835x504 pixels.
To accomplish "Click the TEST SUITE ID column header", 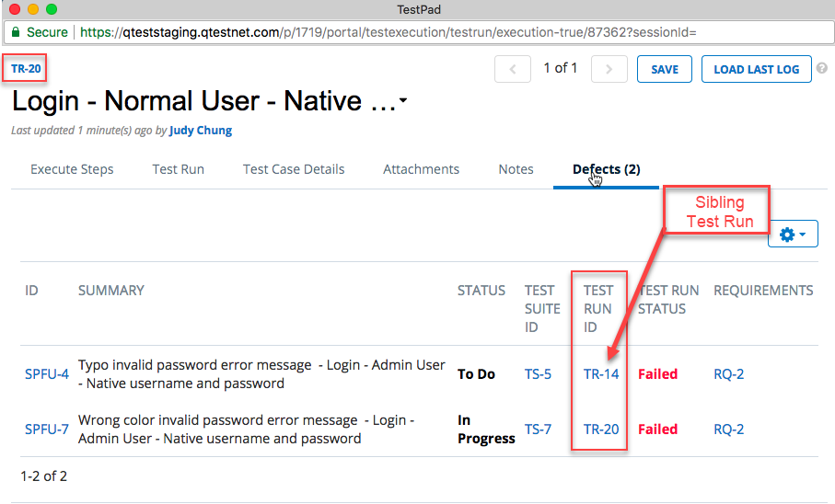I will click(x=542, y=309).
